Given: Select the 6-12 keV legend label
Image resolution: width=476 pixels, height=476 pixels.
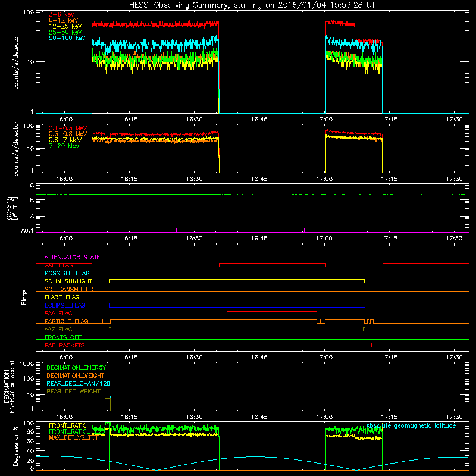Looking at the screenshot, I should (x=64, y=20).
